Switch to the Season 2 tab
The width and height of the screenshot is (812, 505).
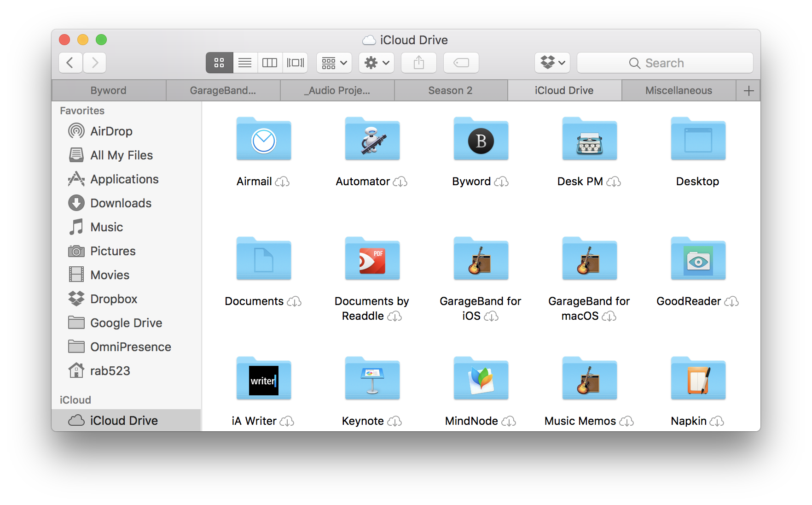click(x=451, y=90)
